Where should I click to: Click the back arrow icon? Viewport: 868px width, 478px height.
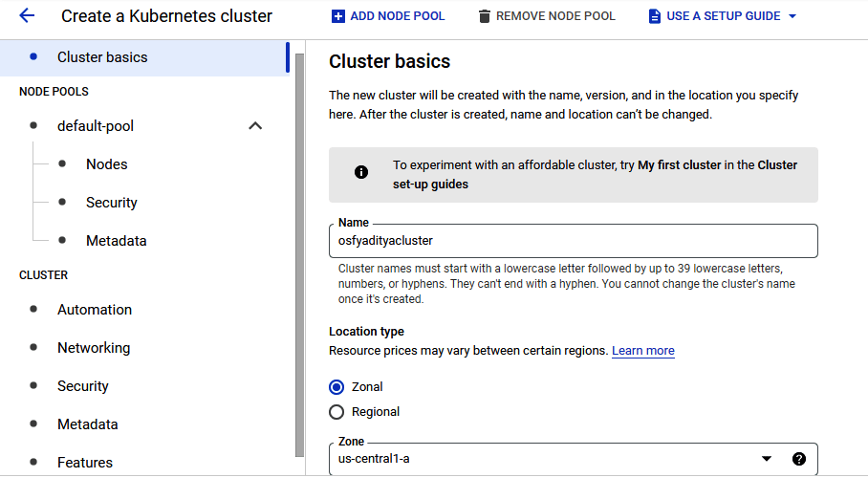[x=27, y=16]
